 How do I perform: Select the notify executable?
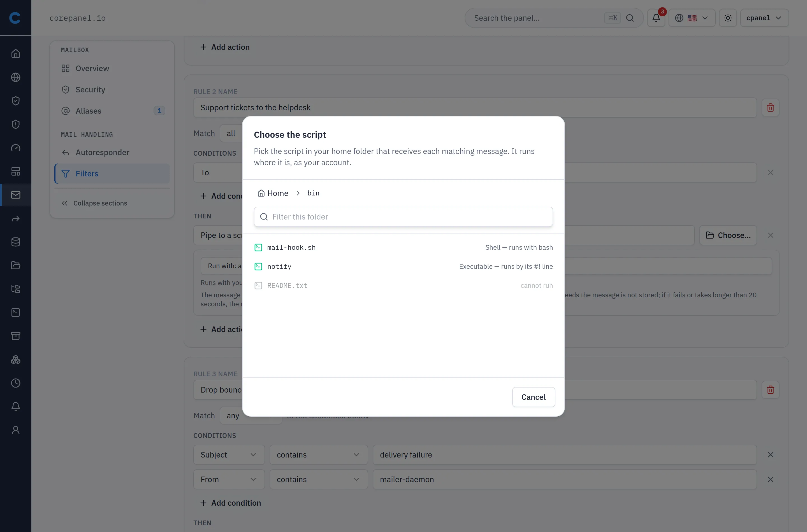403,266
